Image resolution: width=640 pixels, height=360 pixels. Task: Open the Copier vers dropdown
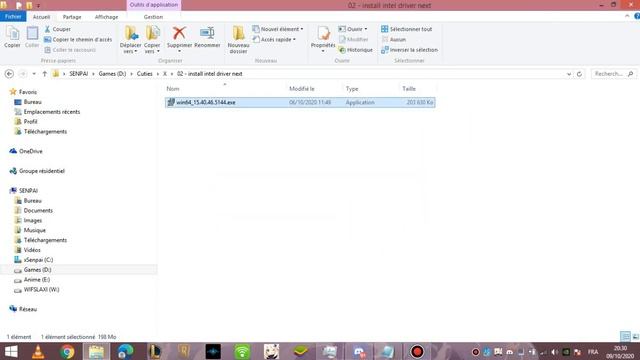152,40
